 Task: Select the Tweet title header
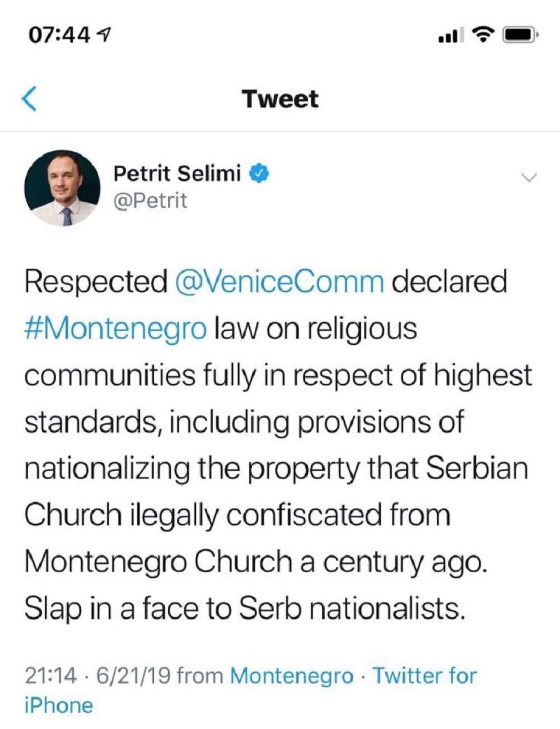coord(279,99)
